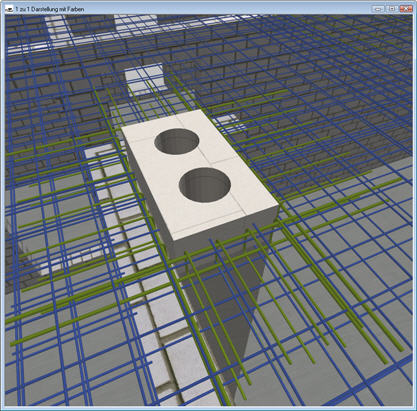Close the 3D view window
Screen dimensions: 417x411
(406, 9)
